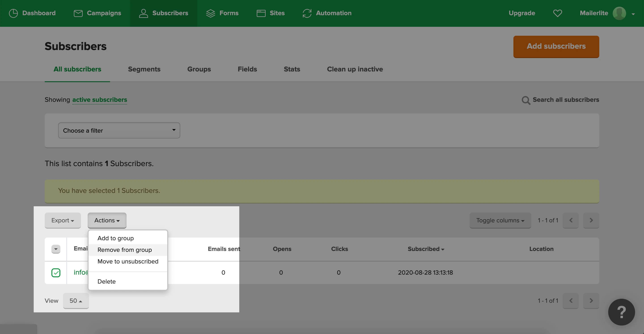Select Remove from group in the Actions menu
644x334 pixels.
[125, 250]
